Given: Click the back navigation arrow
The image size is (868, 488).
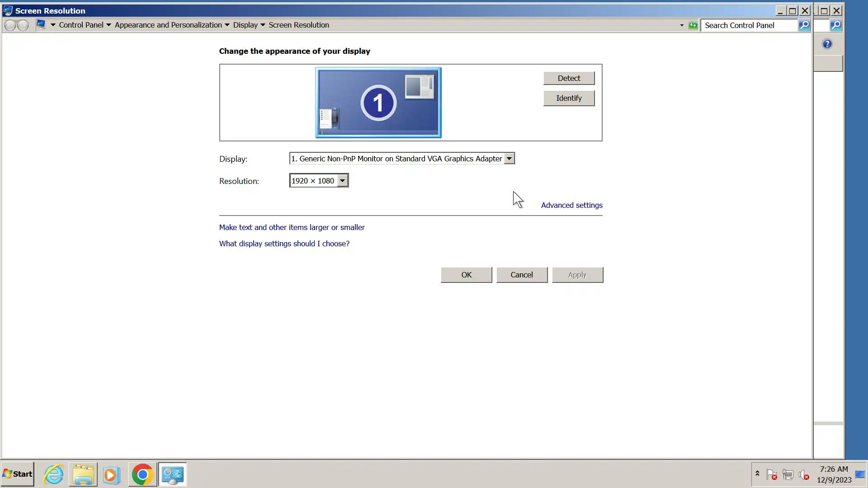Looking at the screenshot, I should [10, 25].
